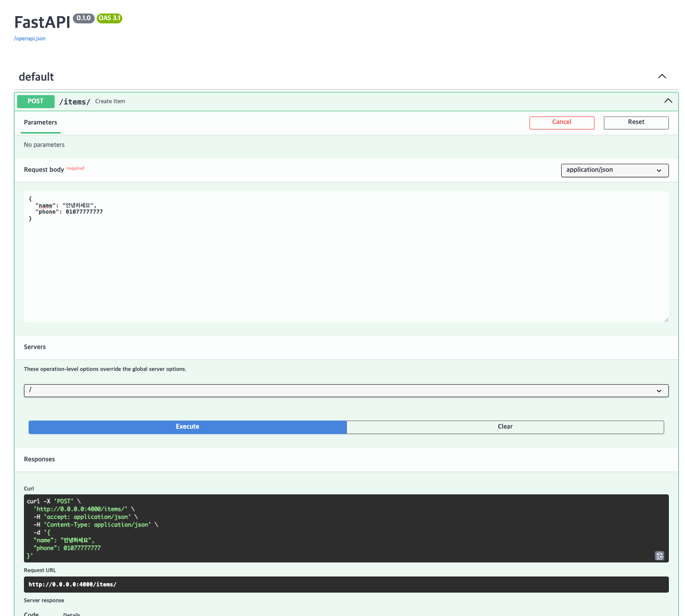Open the /openapi.json link
685x616 pixels.
tap(30, 38)
